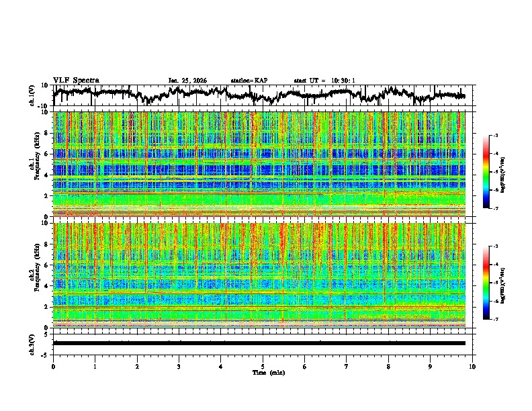
Task: Click time axis tick label "4"
Action: (221, 367)
